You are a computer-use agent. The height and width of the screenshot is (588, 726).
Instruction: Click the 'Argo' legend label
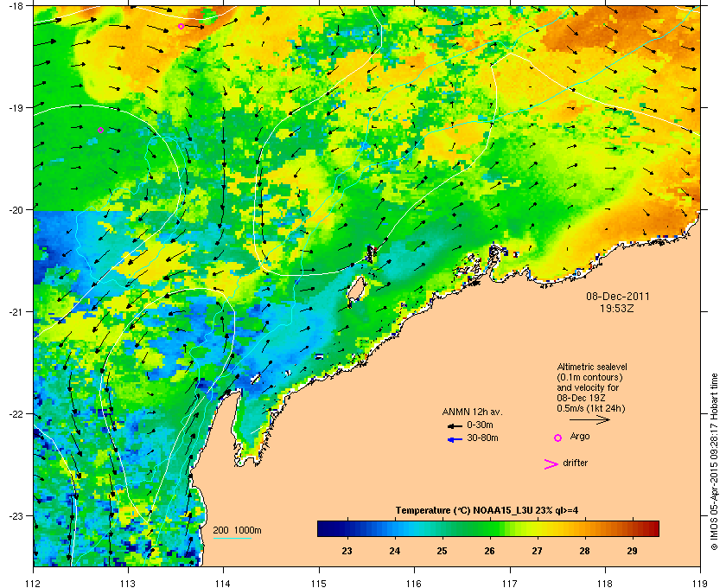tap(580, 437)
